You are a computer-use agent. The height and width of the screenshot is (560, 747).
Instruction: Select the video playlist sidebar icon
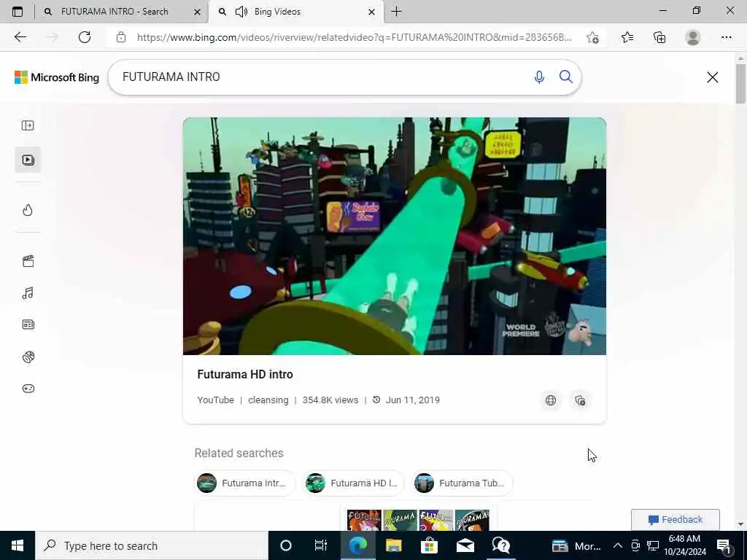28,160
